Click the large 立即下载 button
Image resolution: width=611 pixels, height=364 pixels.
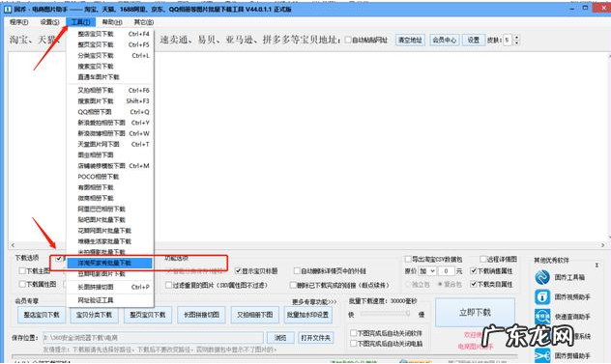[475, 312]
